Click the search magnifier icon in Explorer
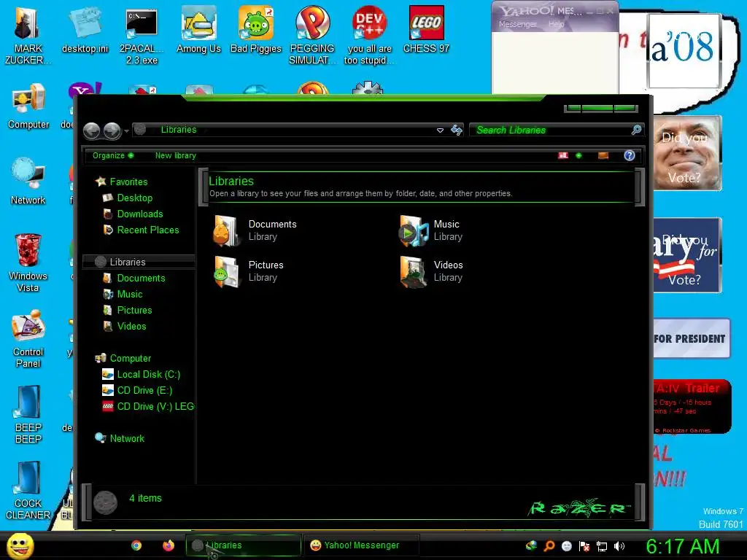Image resolution: width=747 pixels, height=560 pixels. 636,130
